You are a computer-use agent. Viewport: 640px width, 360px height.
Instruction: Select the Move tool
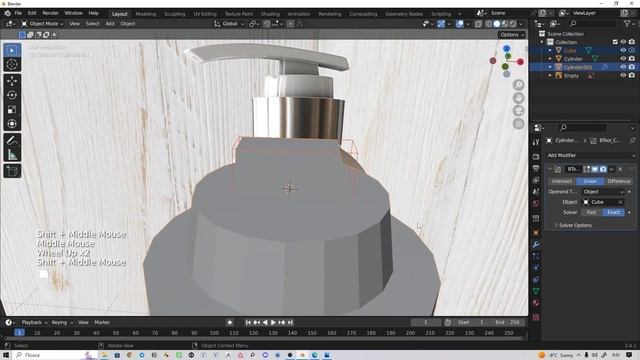tap(12, 81)
